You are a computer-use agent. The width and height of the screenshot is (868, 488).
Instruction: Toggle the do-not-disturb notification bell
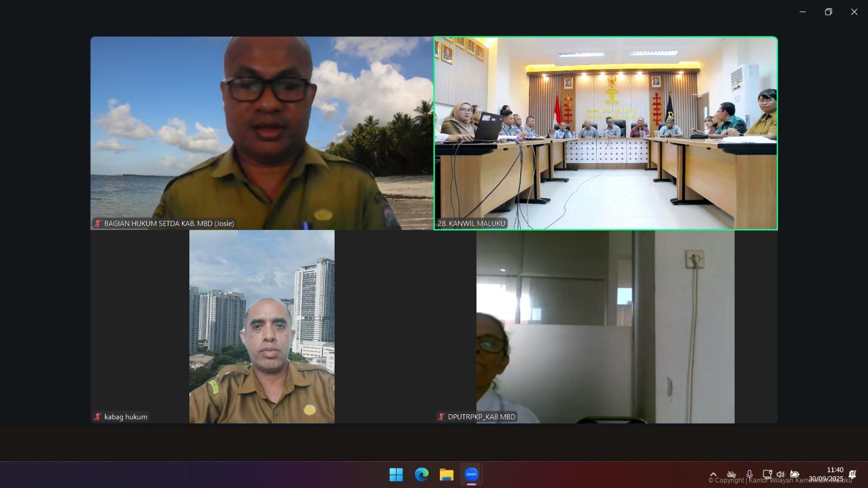tap(852, 474)
